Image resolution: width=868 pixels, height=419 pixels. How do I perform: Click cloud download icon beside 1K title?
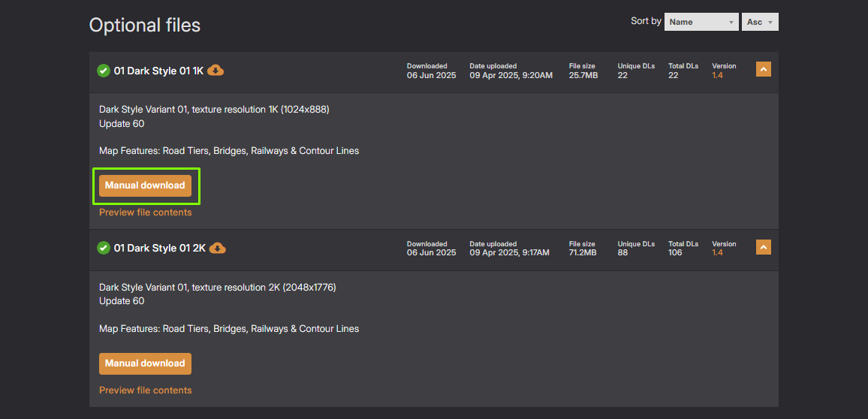pos(215,71)
